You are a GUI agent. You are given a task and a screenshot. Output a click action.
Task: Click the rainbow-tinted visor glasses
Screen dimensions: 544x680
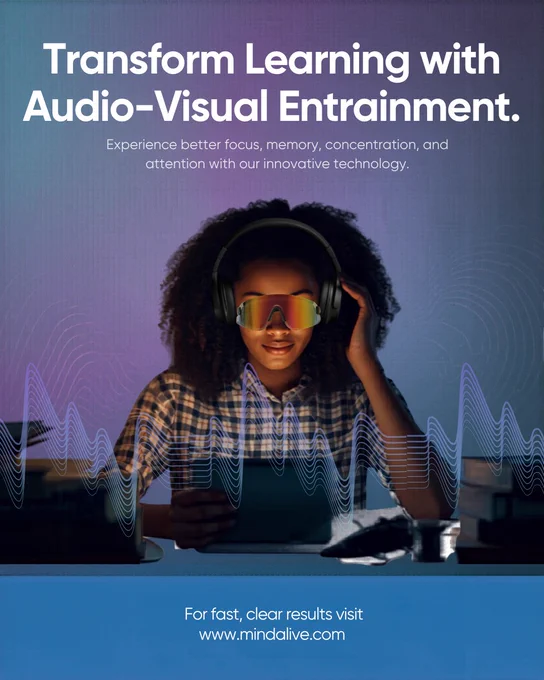(x=279, y=311)
